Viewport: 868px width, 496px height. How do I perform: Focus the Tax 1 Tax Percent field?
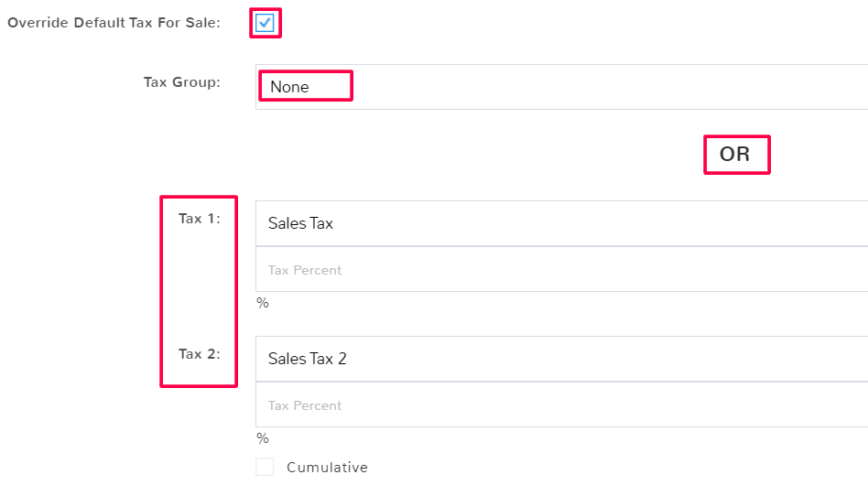(561, 270)
